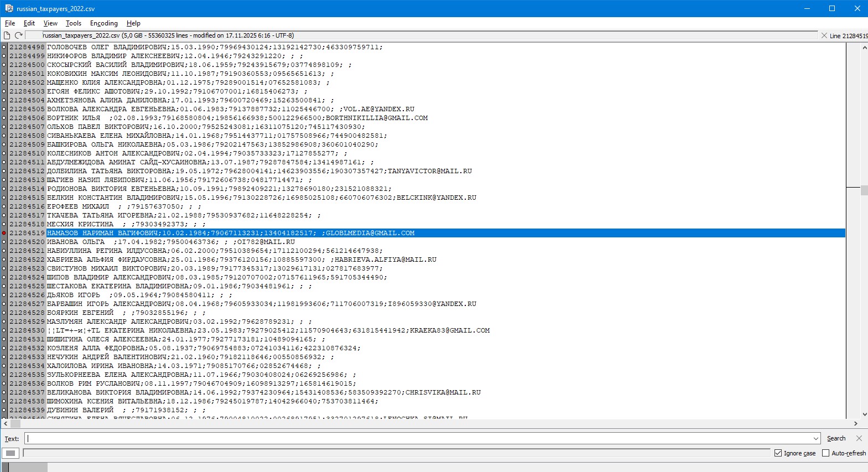Close the search panel with its X

(x=859, y=438)
